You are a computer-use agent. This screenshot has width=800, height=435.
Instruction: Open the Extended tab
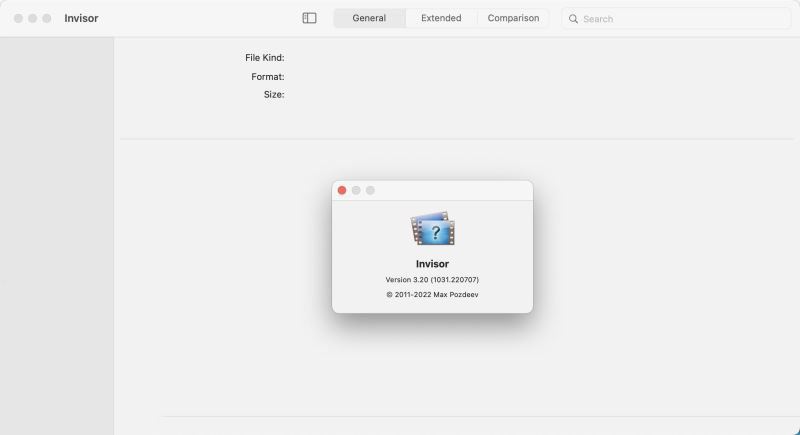(441, 18)
